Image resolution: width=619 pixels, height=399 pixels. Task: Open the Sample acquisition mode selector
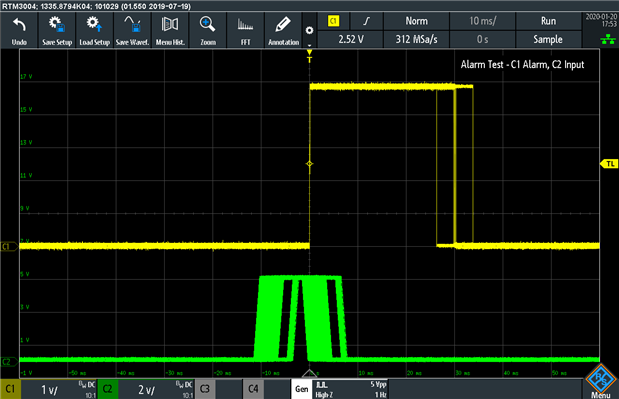pos(548,39)
